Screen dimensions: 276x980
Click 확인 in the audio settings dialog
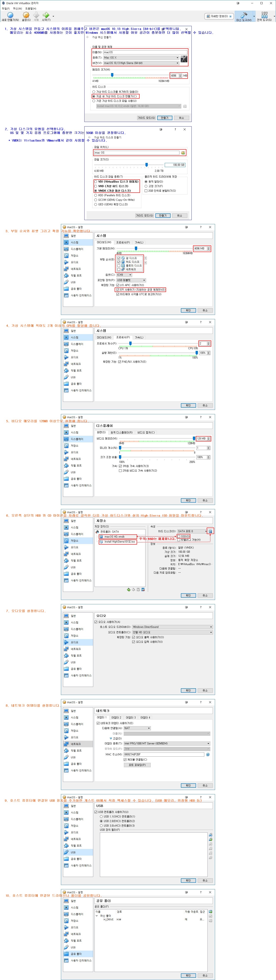coord(188,690)
